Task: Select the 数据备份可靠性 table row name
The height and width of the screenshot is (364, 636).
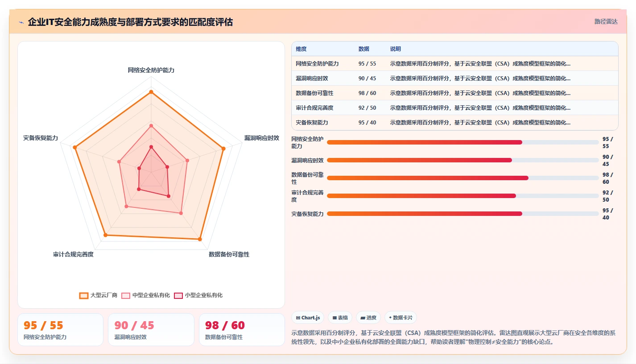Action: [x=314, y=93]
